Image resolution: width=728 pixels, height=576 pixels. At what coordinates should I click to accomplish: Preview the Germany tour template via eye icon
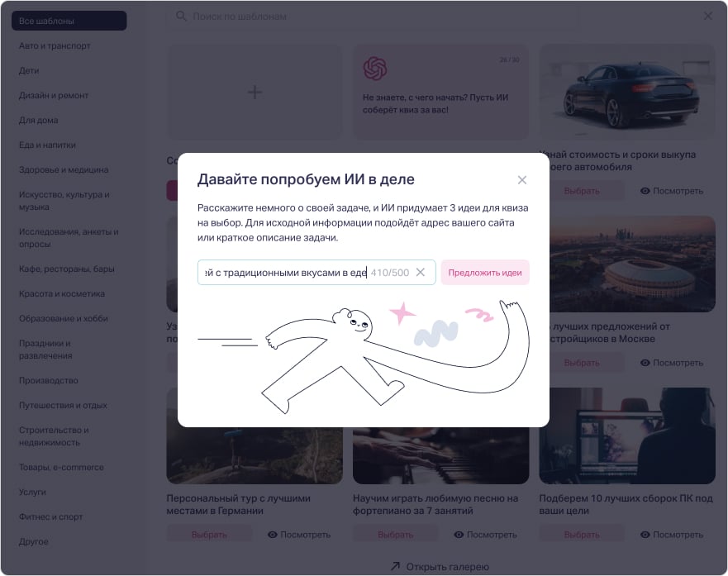(273, 535)
